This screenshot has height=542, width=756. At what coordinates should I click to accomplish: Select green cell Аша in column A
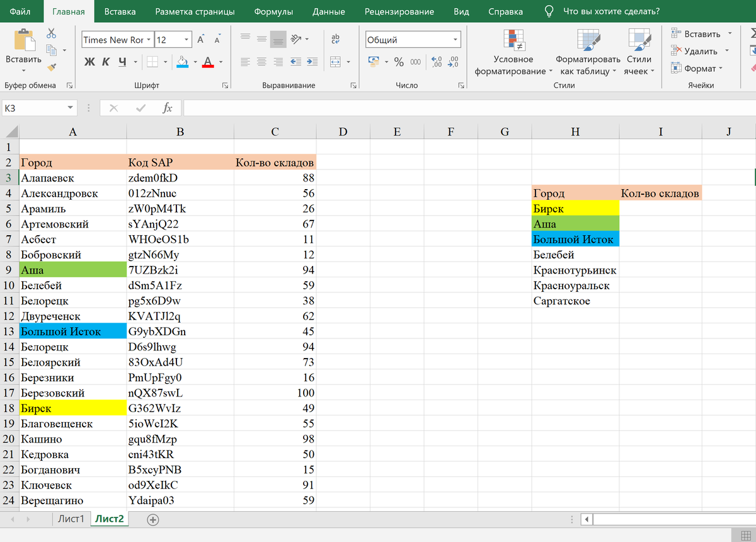[x=72, y=270]
